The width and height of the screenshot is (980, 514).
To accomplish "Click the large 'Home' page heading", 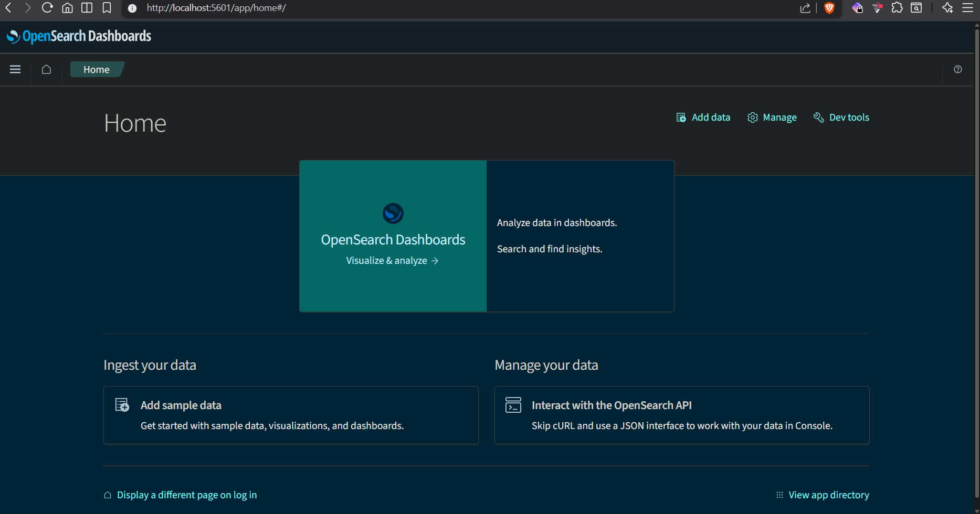I will tap(135, 124).
